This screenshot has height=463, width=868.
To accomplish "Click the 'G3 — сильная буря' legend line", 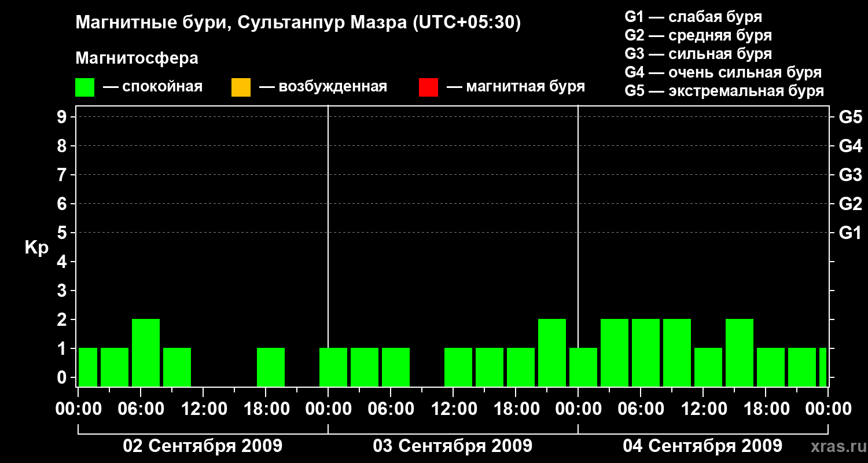I will (698, 54).
